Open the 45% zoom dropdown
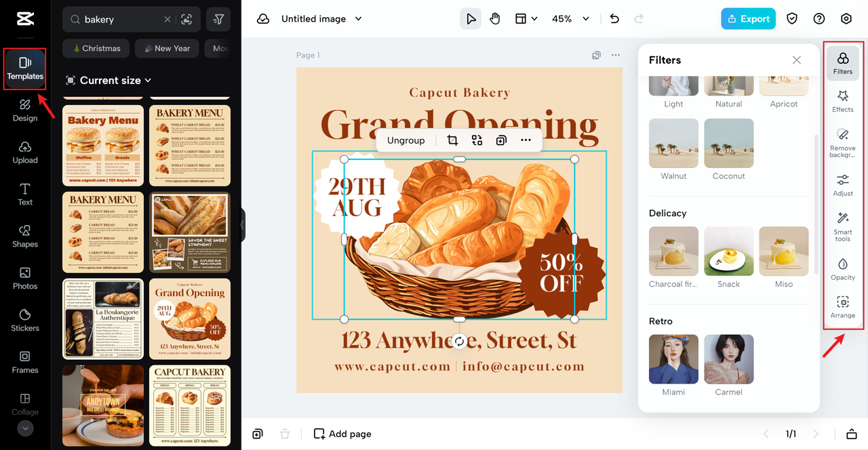The height and width of the screenshot is (450, 868). click(570, 19)
